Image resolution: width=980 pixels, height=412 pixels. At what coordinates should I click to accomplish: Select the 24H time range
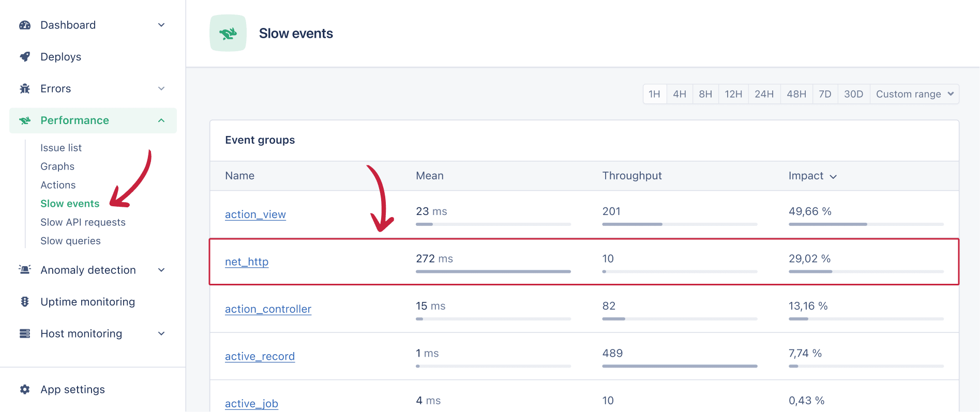click(x=764, y=94)
